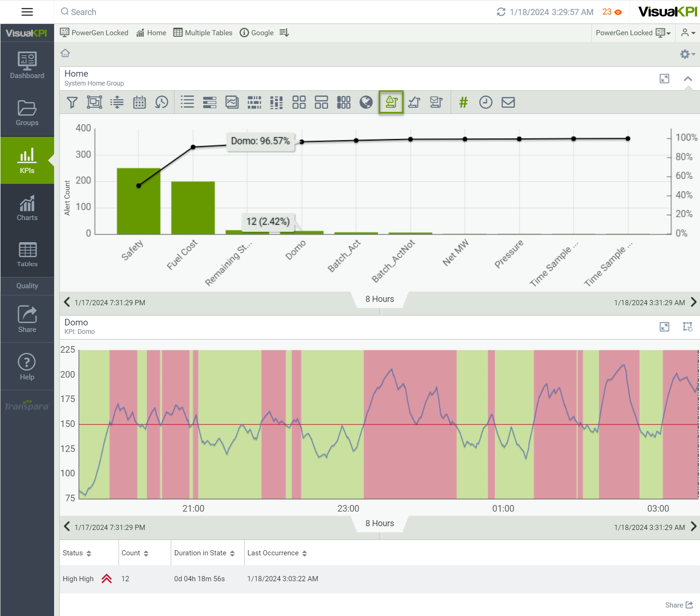The image size is (700, 616).
Task: Toggle the green hash count icon
Action: click(463, 103)
